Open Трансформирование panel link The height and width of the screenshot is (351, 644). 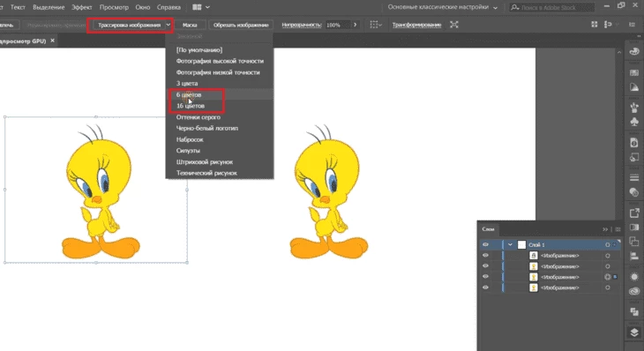pyautogui.click(x=416, y=25)
